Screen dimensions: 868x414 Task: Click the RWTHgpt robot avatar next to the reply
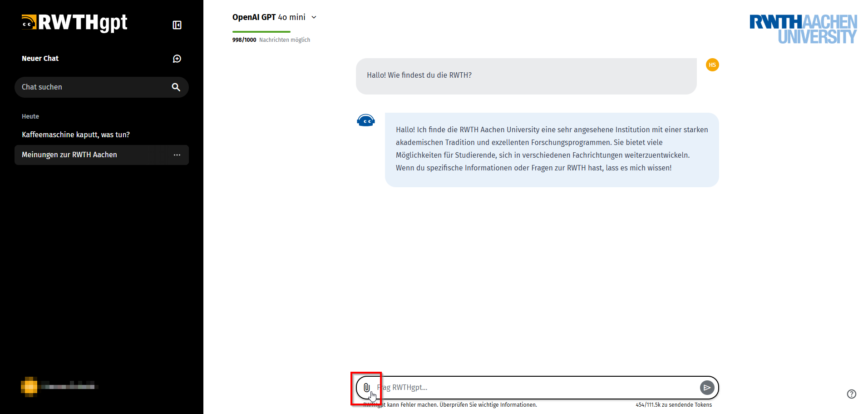point(366,120)
